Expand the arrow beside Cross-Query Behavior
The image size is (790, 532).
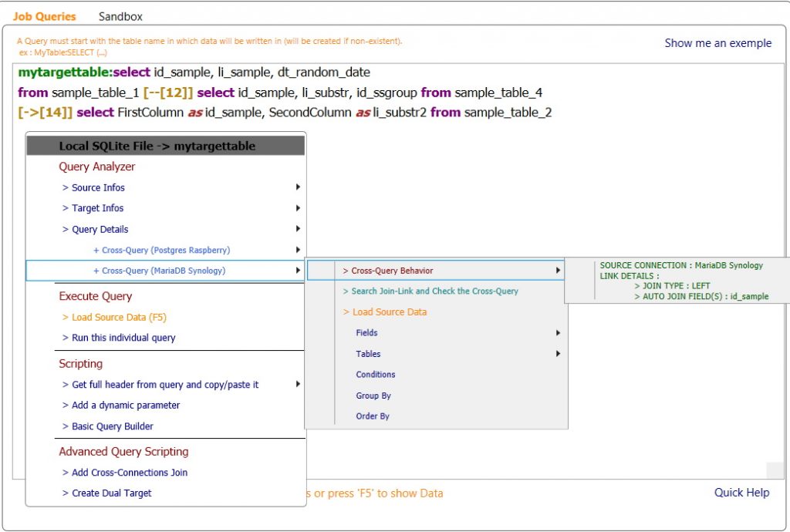[x=558, y=271]
